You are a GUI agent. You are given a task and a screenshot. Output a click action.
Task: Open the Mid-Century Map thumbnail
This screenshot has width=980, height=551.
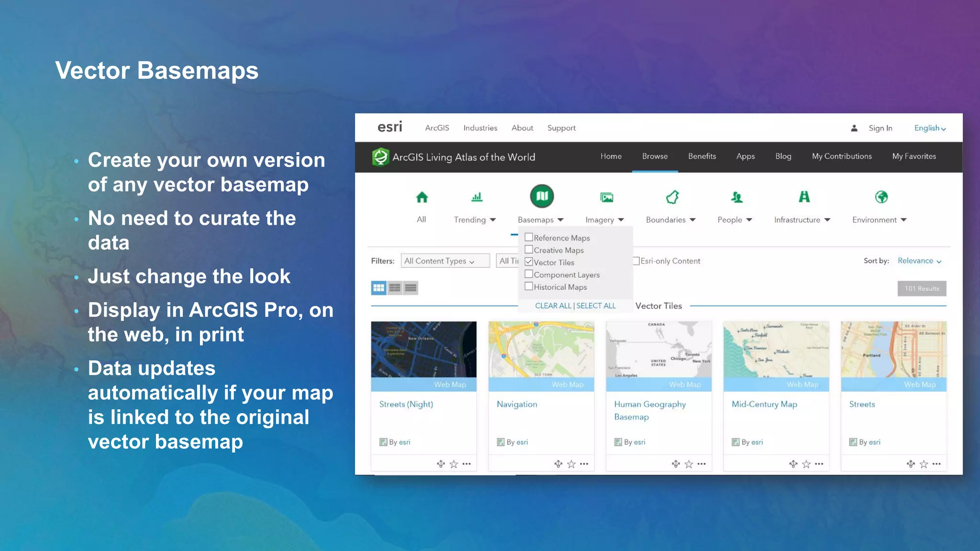pyautogui.click(x=776, y=350)
